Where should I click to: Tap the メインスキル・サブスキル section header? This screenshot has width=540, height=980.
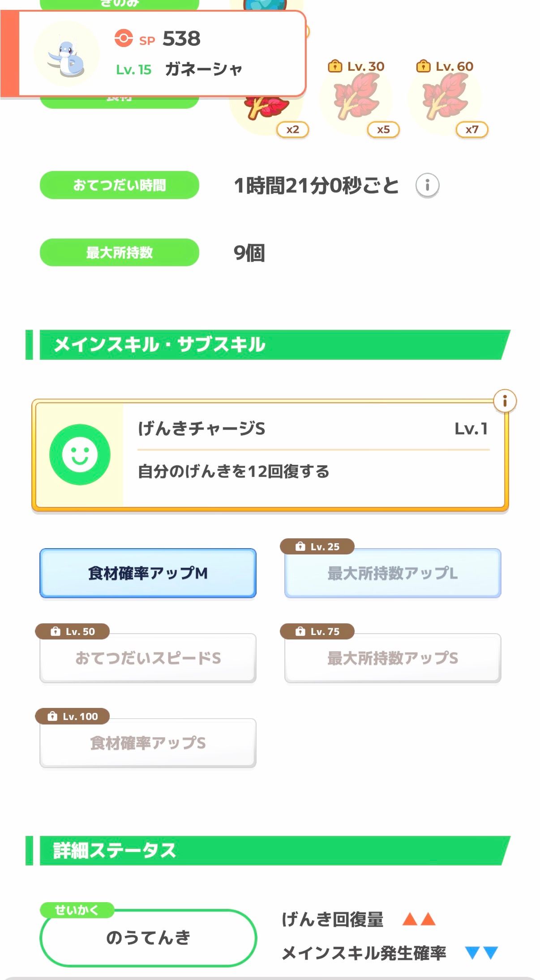pyautogui.click(x=269, y=345)
